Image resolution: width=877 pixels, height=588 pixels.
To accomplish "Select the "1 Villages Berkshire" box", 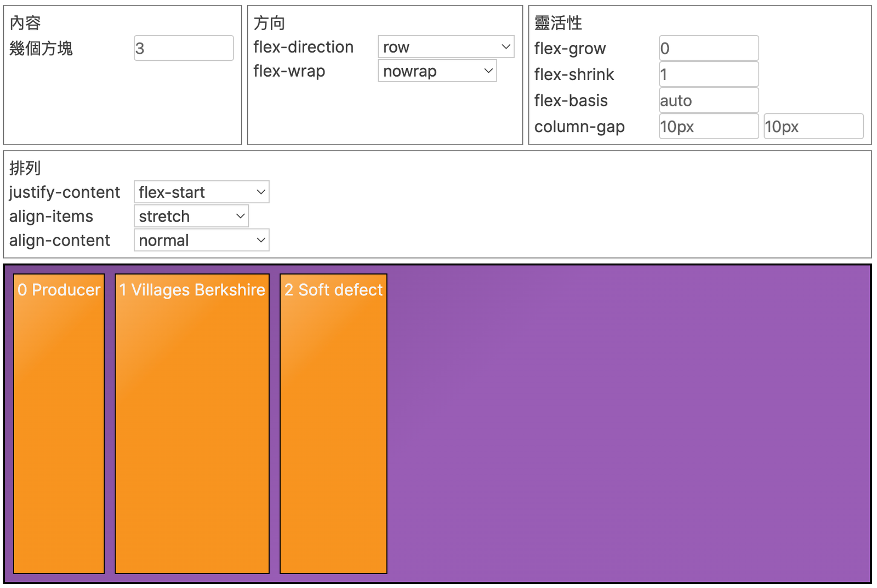I will tap(192, 423).
